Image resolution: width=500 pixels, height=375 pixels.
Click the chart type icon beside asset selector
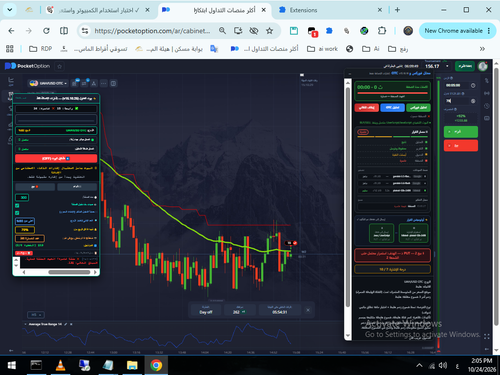tap(75, 83)
